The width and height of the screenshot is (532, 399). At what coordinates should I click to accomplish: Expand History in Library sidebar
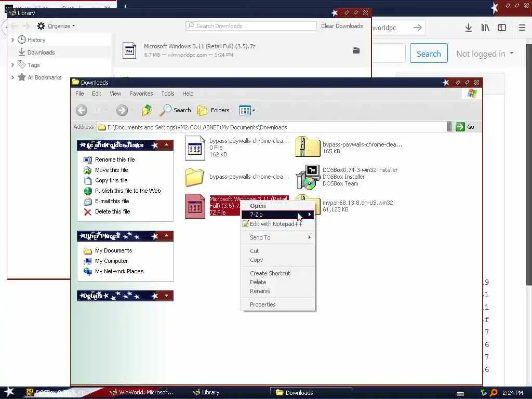[x=12, y=40]
